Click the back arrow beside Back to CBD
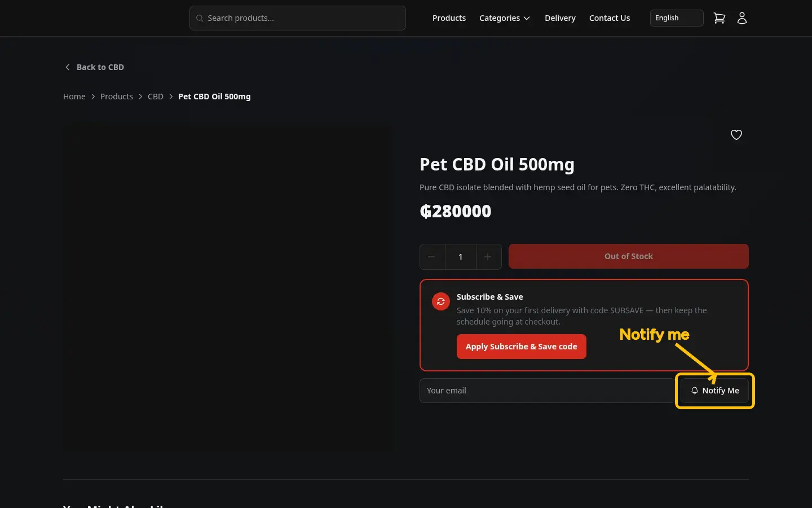This screenshot has height=508, width=812. (x=68, y=67)
